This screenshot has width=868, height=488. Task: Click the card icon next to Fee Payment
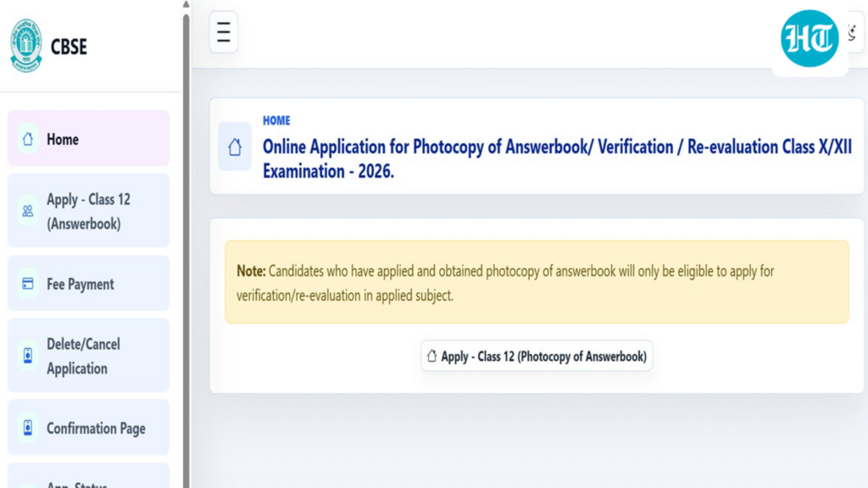point(28,283)
